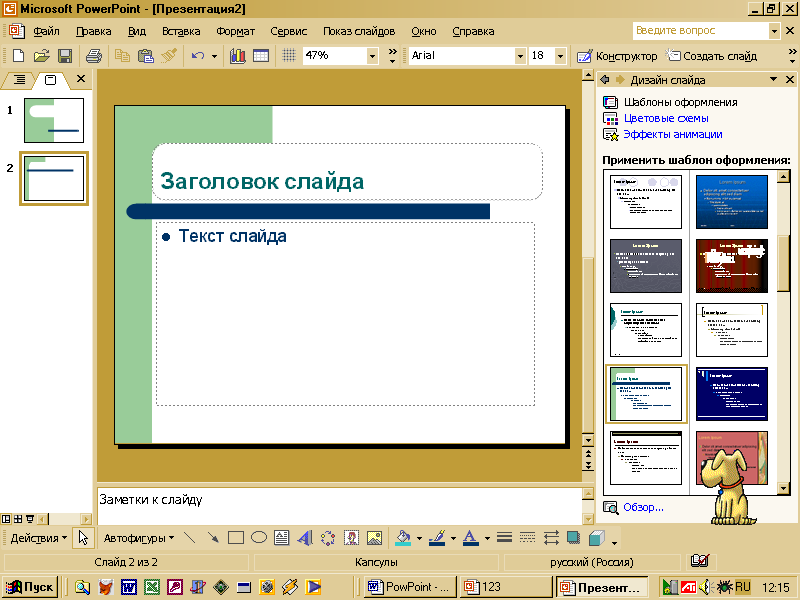The width and height of the screenshot is (800, 600).
Task: Apply fill color with the paint bucket
Action: coord(403,538)
